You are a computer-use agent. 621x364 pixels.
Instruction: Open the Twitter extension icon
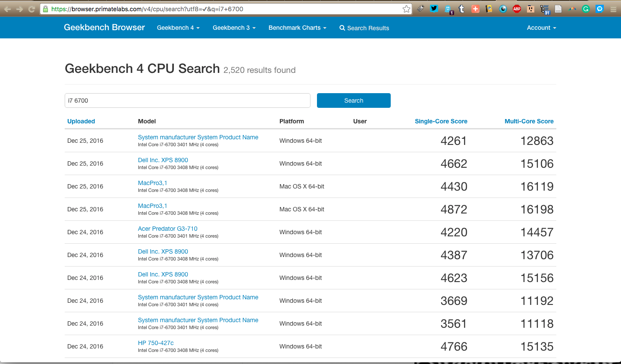[434, 9]
